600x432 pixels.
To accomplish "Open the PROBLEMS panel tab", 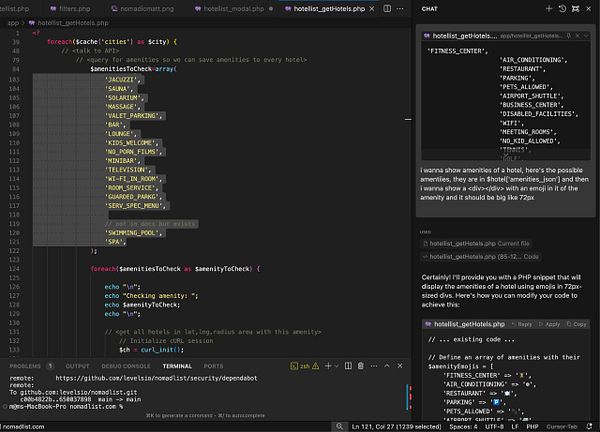I will point(25,366).
